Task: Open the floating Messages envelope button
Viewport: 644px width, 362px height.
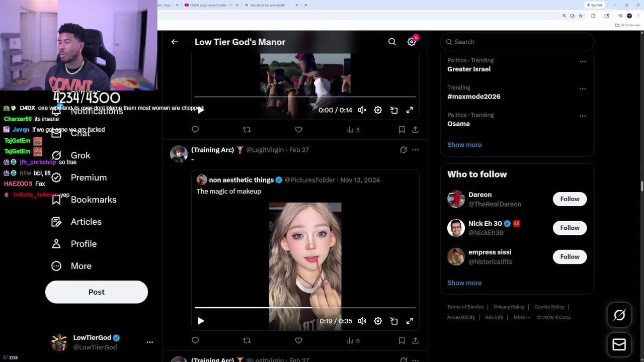Action: pos(619,344)
